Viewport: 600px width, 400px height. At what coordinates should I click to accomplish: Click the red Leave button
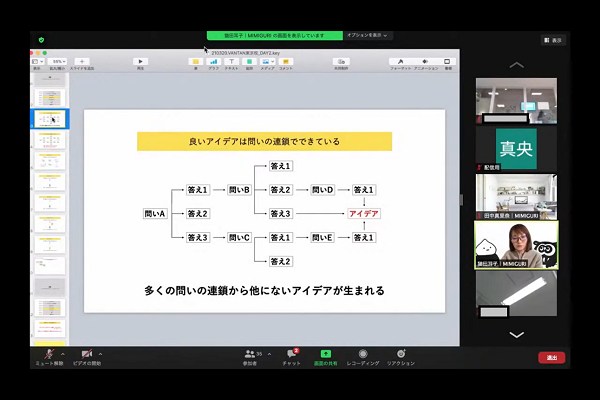coord(551,357)
